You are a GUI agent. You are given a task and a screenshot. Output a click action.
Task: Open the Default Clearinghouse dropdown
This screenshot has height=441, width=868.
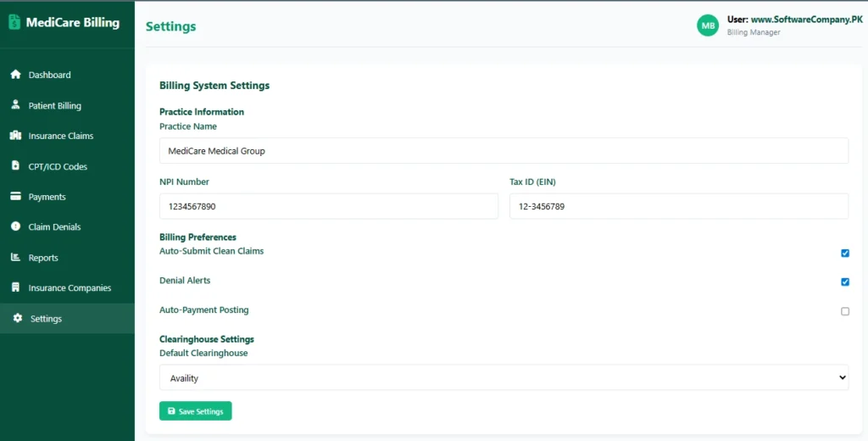(x=504, y=378)
